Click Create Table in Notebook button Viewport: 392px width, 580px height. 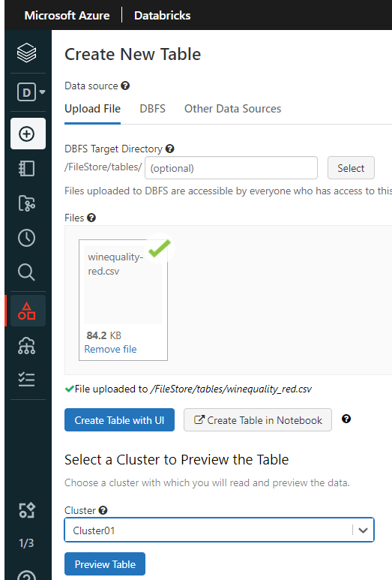pos(258,420)
